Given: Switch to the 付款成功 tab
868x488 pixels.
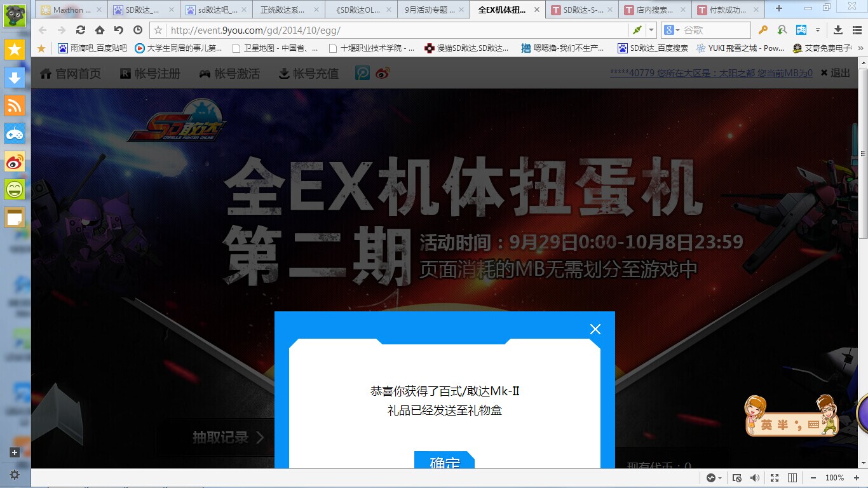Looking at the screenshot, I should (728, 10).
